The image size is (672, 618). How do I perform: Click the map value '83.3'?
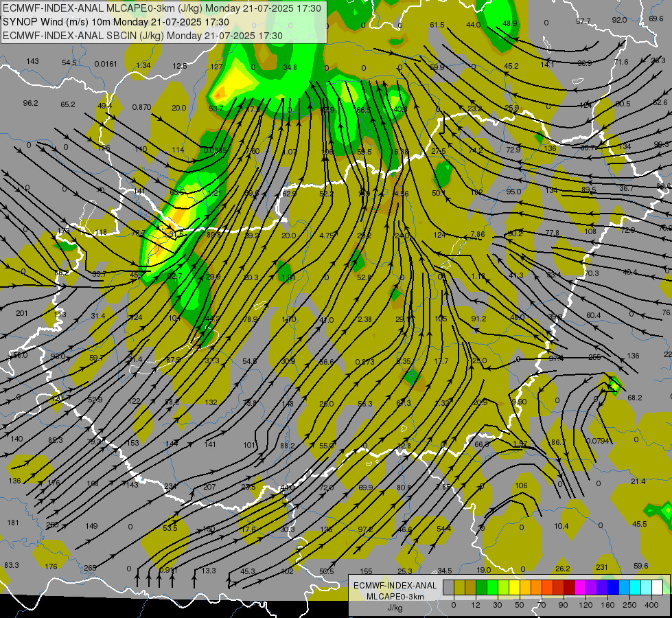[12, 565]
